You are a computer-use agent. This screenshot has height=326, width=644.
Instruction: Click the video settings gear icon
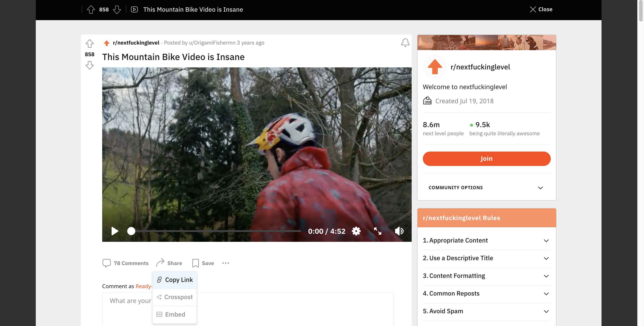pos(356,230)
